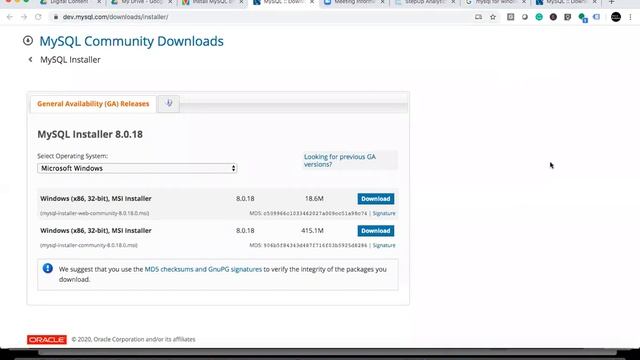This screenshot has width=640, height=360.
Task: Reload the page with the refresh icon
Action: (38, 17)
